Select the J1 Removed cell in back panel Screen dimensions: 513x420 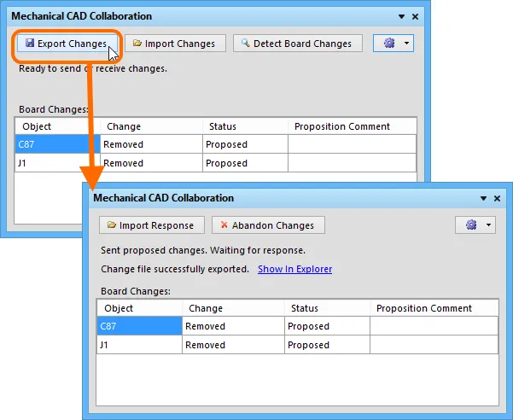(x=151, y=163)
